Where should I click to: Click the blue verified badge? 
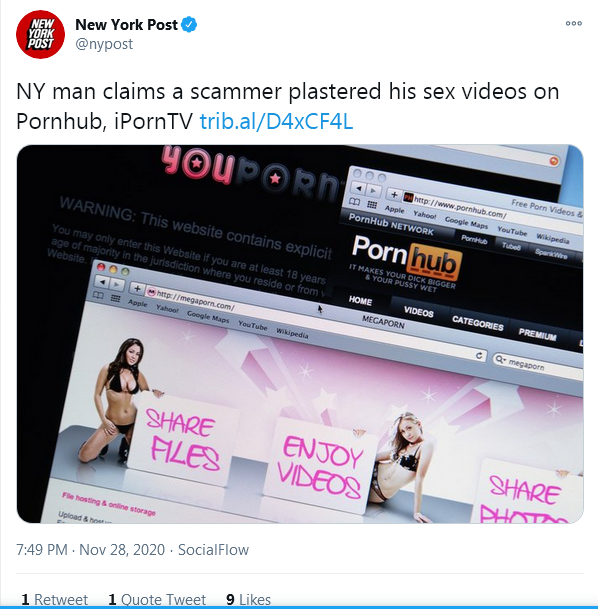pos(189,25)
